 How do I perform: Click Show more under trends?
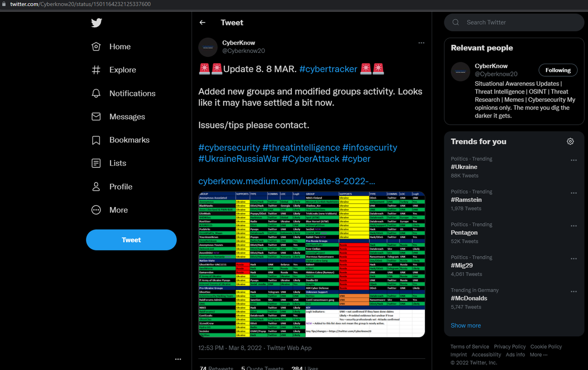tap(465, 325)
